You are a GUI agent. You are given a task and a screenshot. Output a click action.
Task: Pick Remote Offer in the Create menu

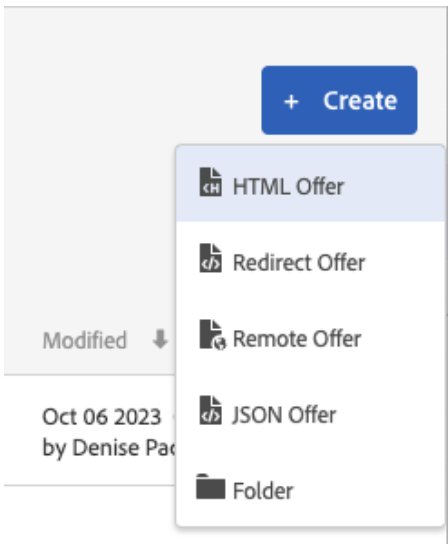(297, 339)
